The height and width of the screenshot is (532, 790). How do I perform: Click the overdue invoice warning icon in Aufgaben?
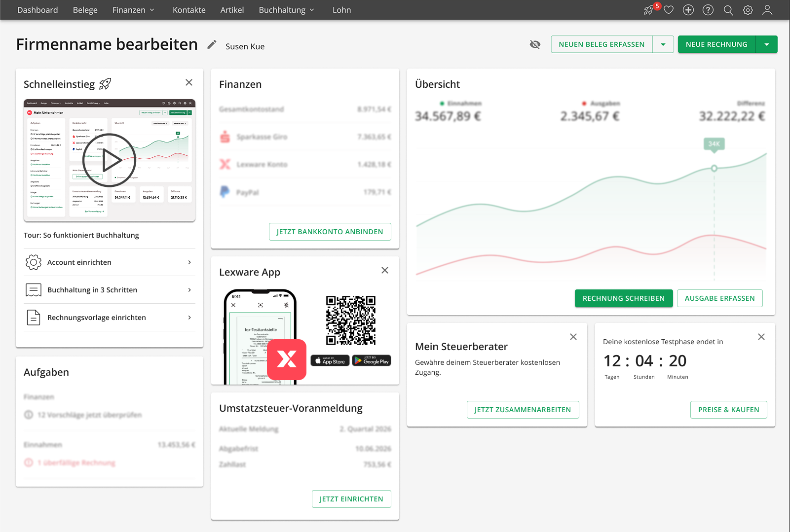click(x=29, y=462)
